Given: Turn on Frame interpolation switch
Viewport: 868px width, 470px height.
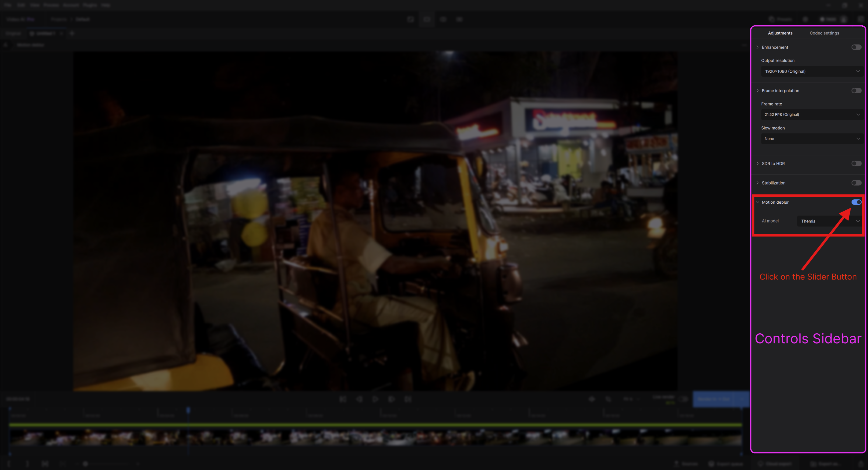Looking at the screenshot, I should [856, 91].
